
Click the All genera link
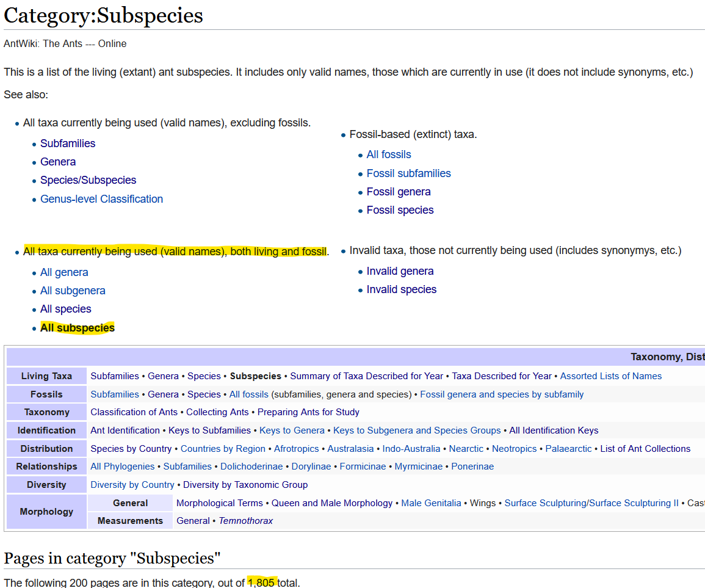[x=64, y=272]
